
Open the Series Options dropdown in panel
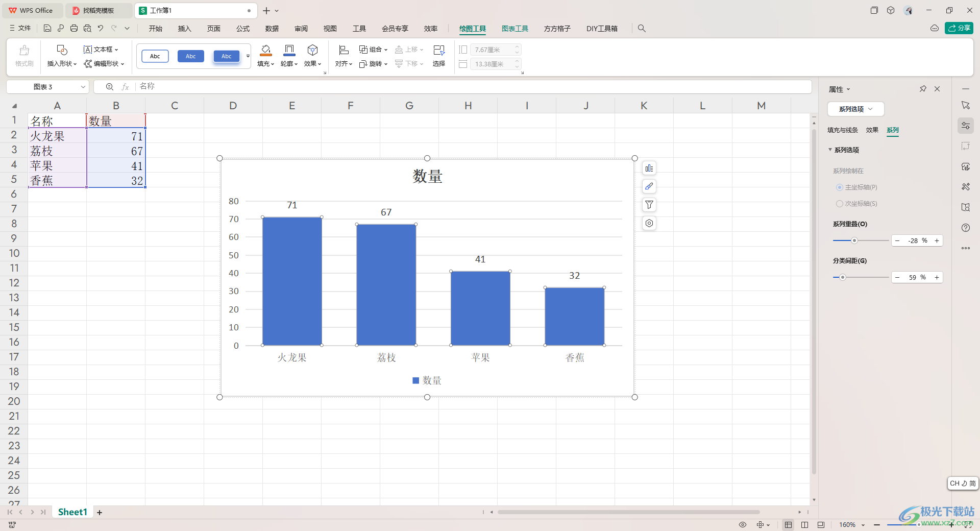pyautogui.click(x=855, y=109)
